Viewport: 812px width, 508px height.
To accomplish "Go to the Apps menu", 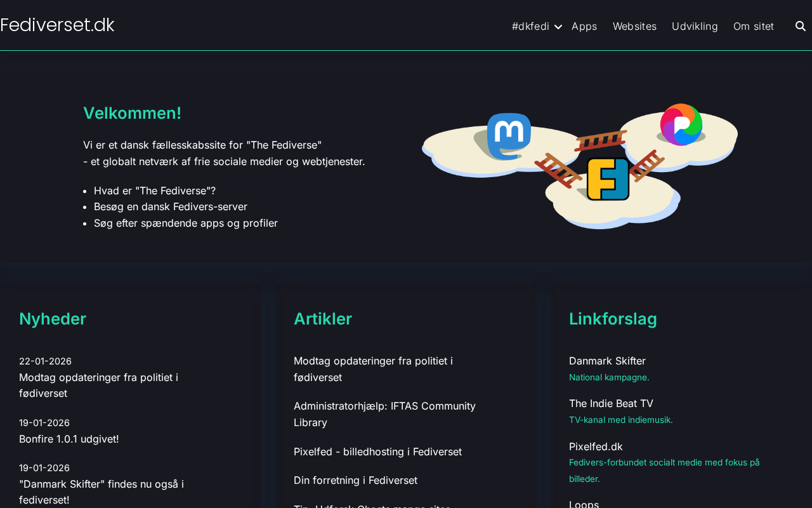I will pos(584,26).
